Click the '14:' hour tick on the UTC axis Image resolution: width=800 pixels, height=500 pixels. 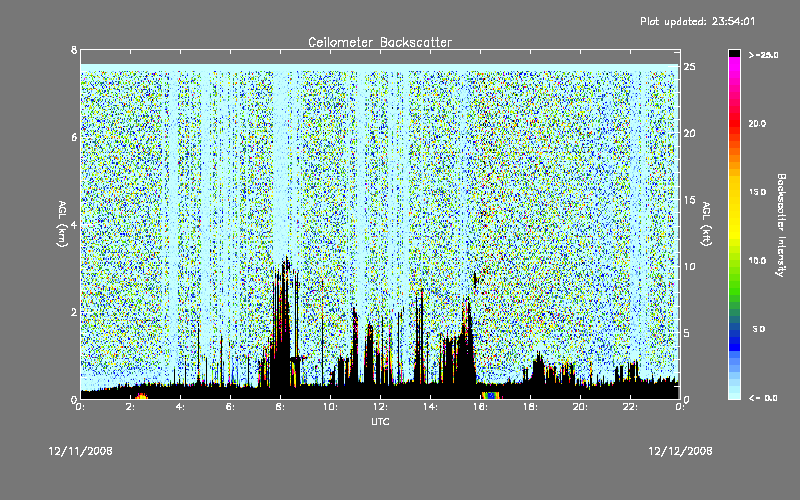[x=430, y=407]
